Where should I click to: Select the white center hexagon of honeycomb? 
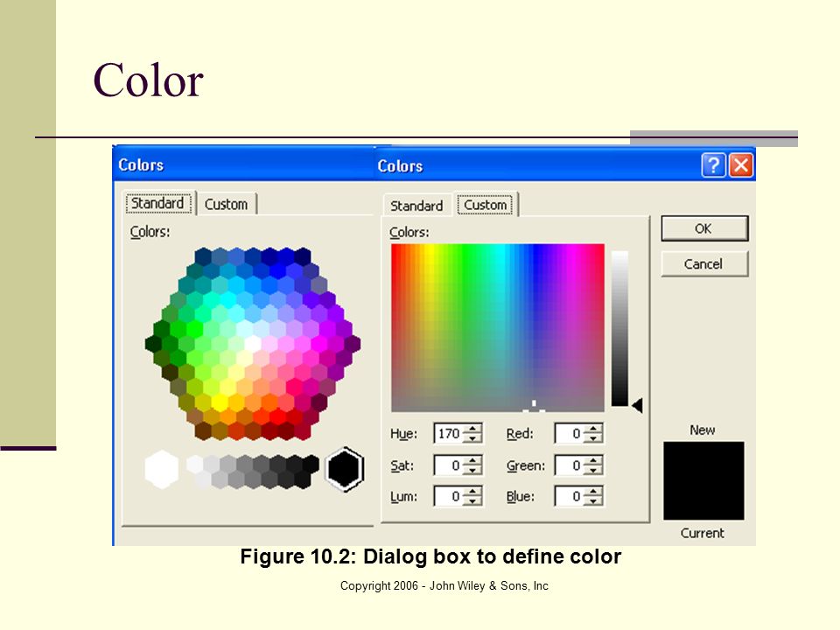point(253,343)
